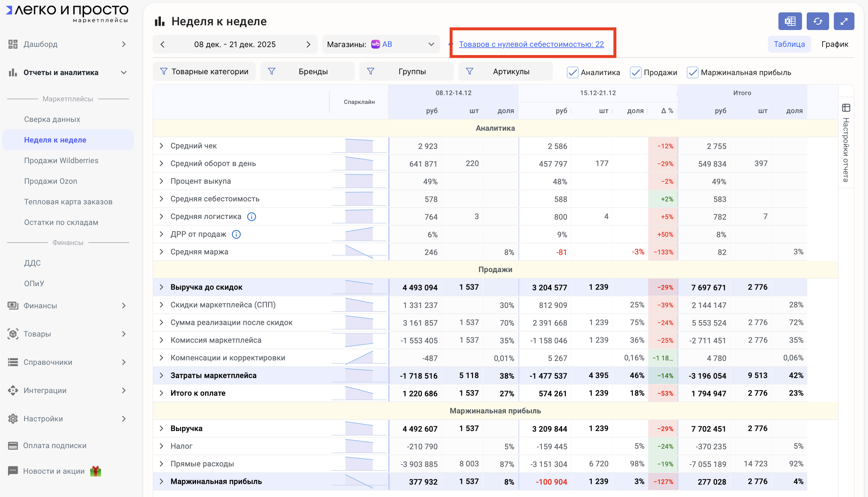Click the refresh data icon
The image size is (868, 497).
click(817, 21)
